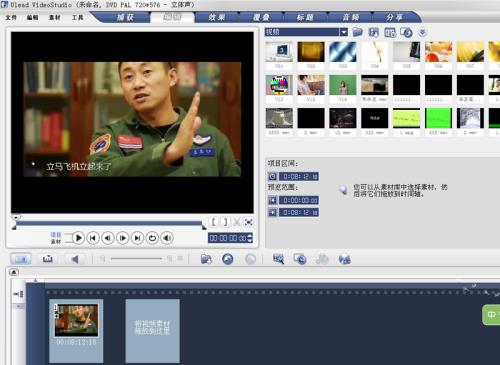Play the preview video
The height and width of the screenshot is (365, 500).
coord(78,238)
